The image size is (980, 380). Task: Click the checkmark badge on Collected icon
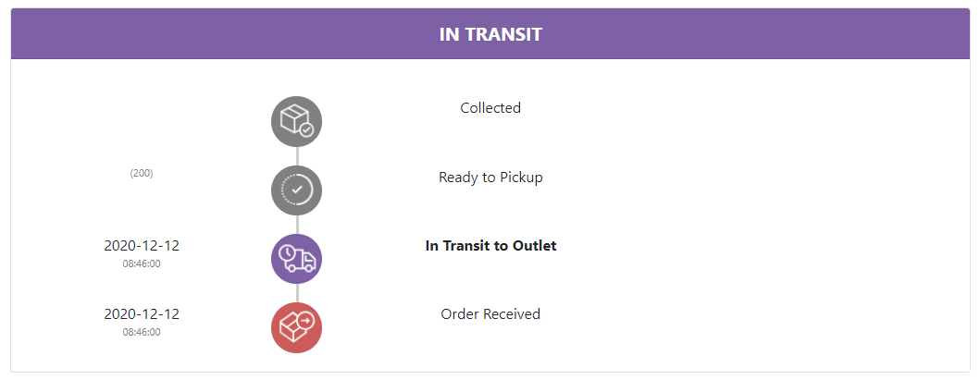306,130
